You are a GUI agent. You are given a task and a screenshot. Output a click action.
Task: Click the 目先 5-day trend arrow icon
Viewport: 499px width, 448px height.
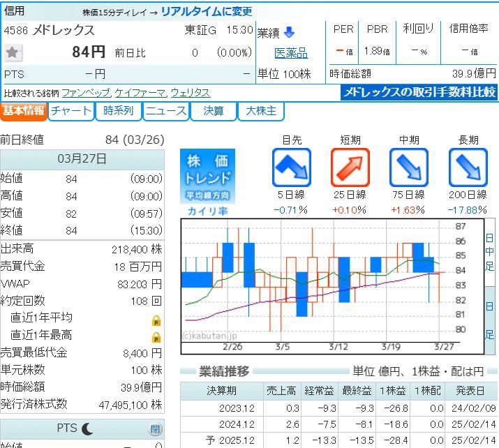coord(291,167)
